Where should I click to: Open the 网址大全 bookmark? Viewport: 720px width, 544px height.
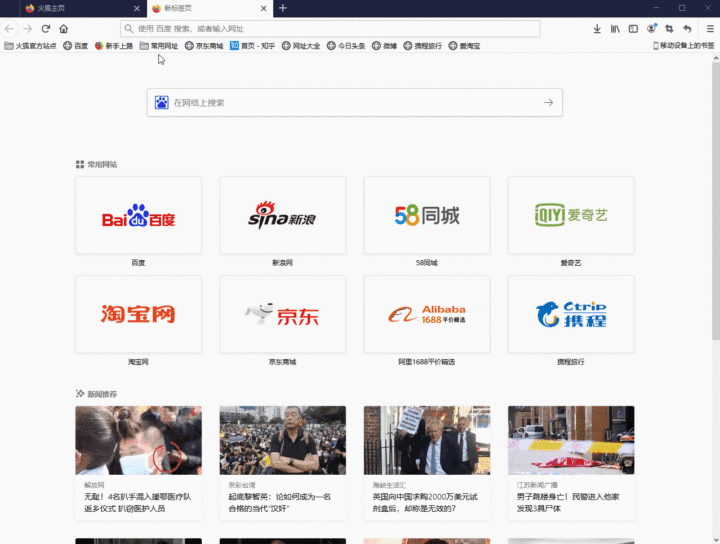click(301, 46)
